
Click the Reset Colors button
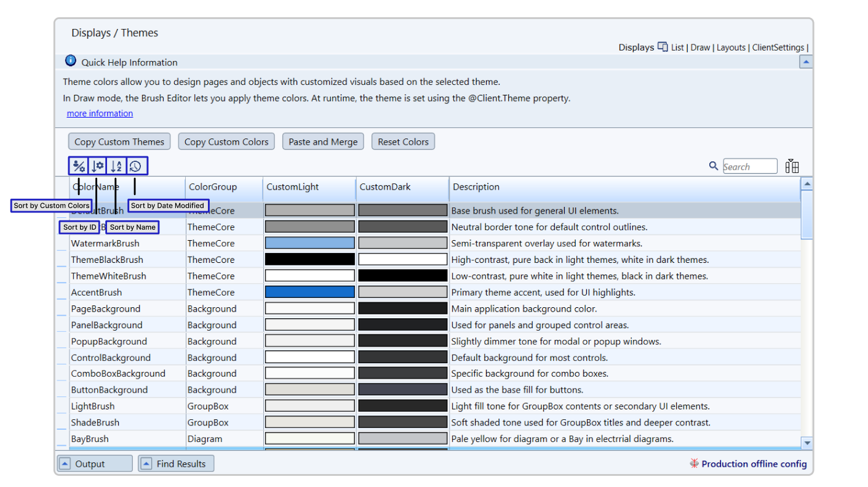pyautogui.click(x=403, y=142)
